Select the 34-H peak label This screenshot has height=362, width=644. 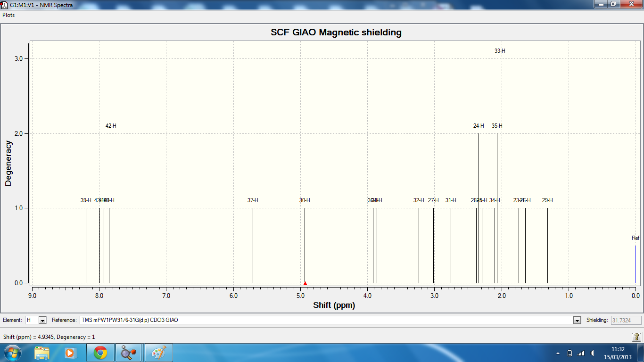coord(495,200)
